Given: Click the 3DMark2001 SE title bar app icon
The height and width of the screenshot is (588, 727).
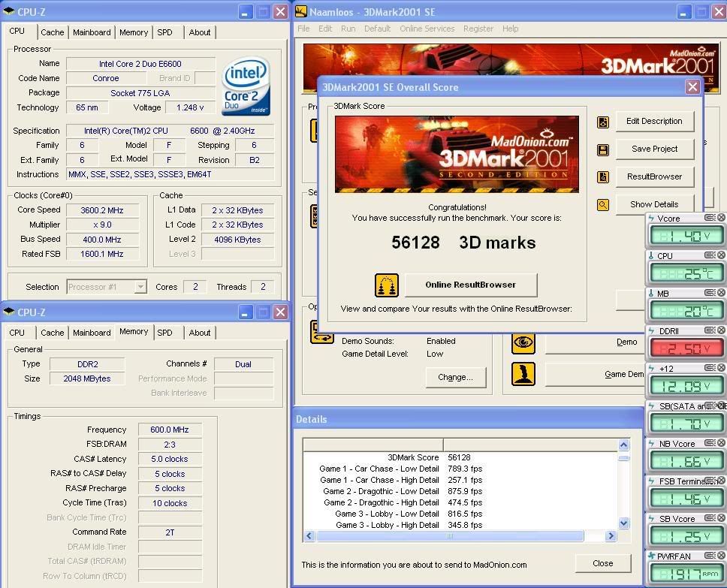Looking at the screenshot, I should click(301, 11).
